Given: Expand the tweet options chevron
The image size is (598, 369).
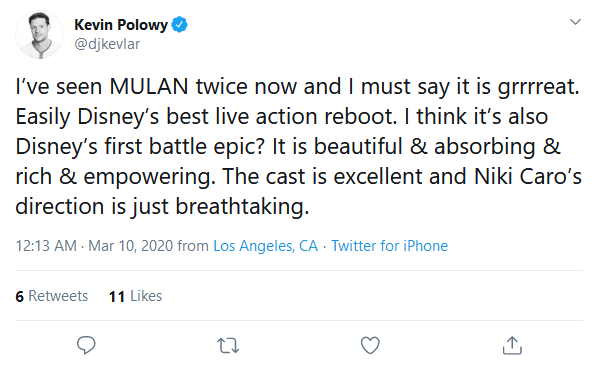Looking at the screenshot, I should pyautogui.click(x=575, y=22).
